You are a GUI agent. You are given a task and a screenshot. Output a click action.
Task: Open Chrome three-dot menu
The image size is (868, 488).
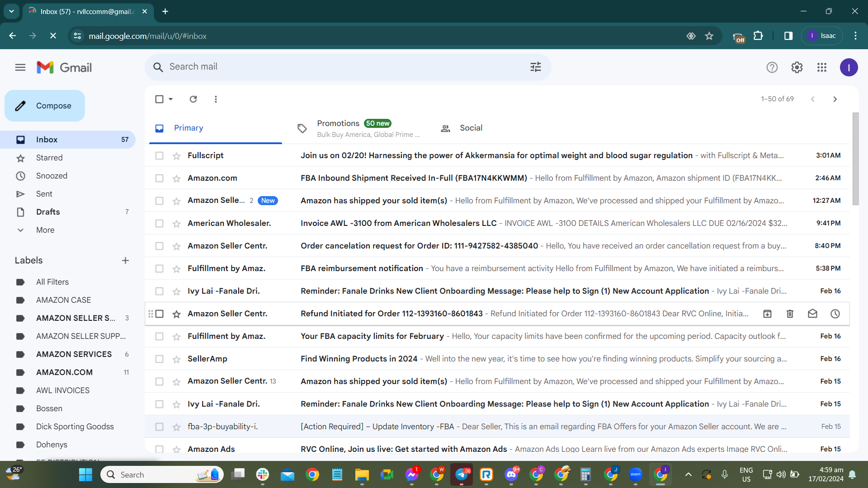pos(855,36)
